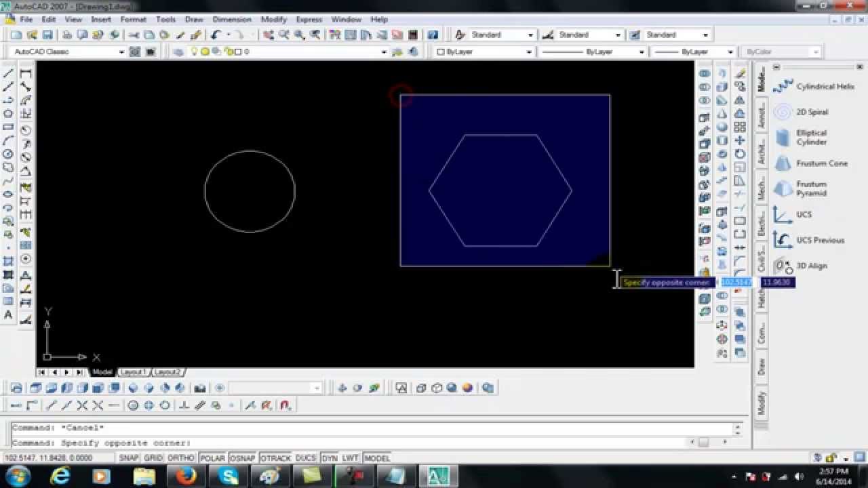Select the Line tool in Draw toolbar
The image size is (868, 488).
[x=9, y=73]
